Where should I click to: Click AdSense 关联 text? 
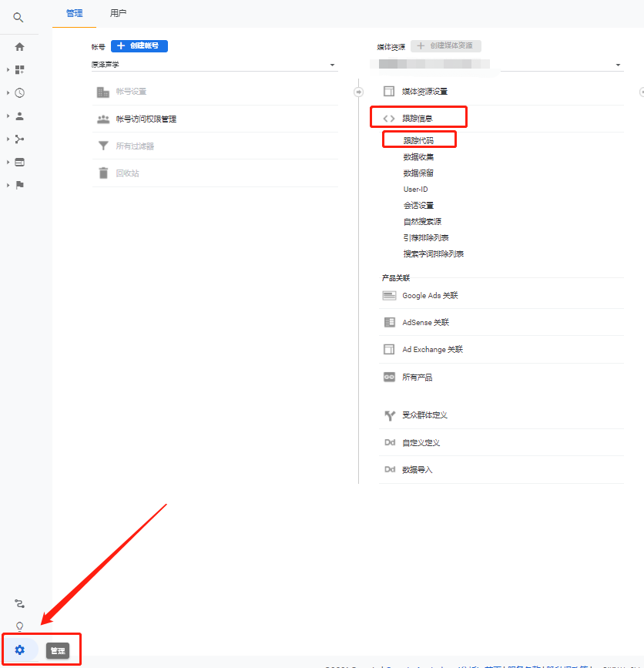(425, 323)
